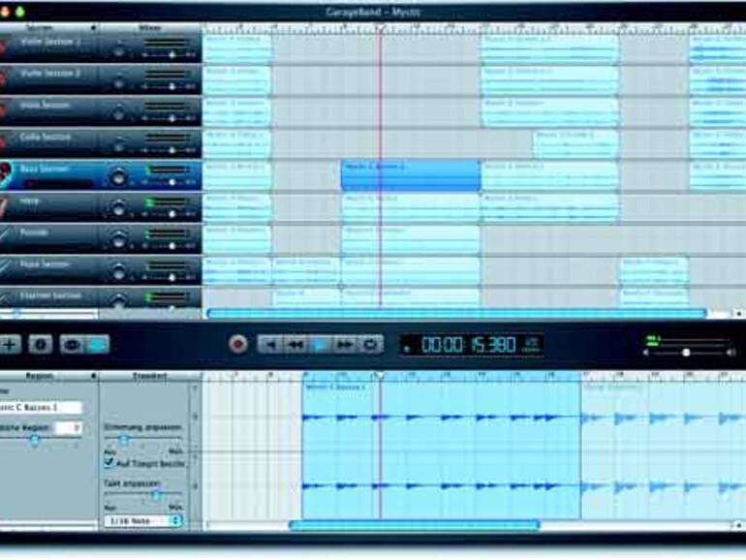Screen dimensions: 746x560
Task: Go to beginning of the song
Action: tap(269, 344)
